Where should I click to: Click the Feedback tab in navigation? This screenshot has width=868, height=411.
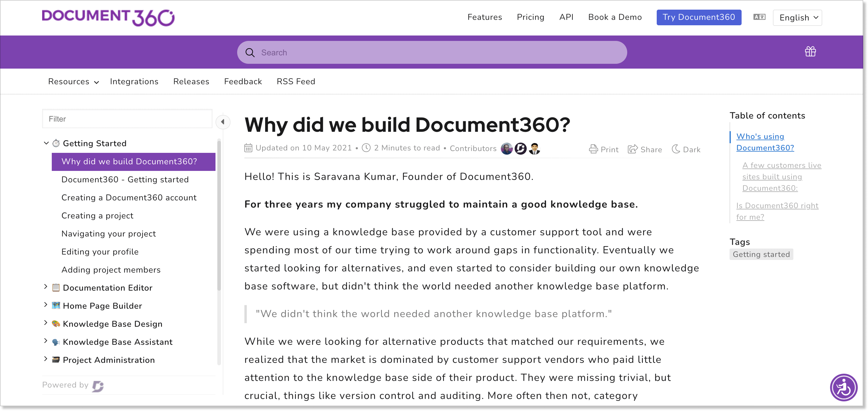pos(243,82)
